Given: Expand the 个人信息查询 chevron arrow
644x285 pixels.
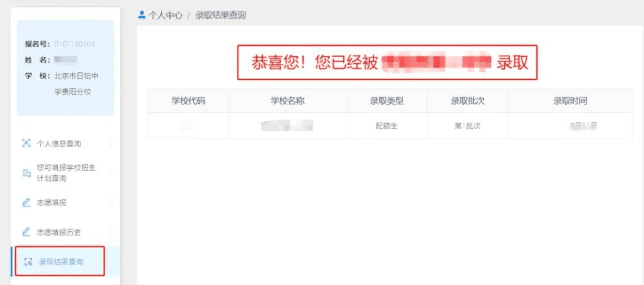Looking at the screenshot, I should click(x=111, y=143).
